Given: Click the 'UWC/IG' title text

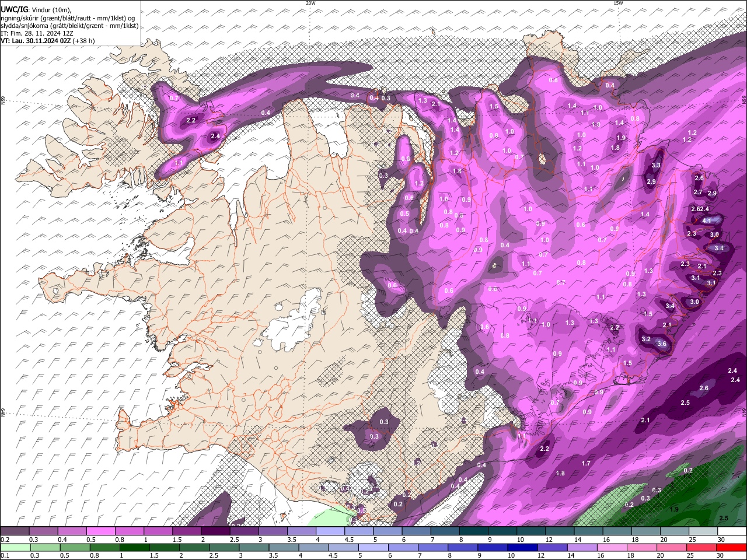Looking at the screenshot, I should point(13,9).
